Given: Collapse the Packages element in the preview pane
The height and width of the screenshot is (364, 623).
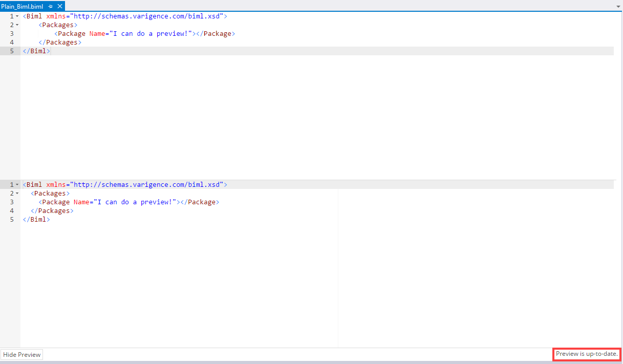Looking at the screenshot, I should pos(17,194).
